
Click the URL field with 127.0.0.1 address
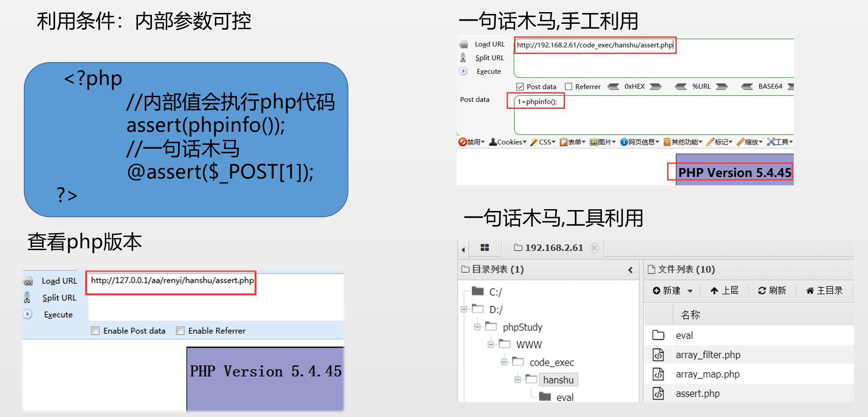(216, 296)
